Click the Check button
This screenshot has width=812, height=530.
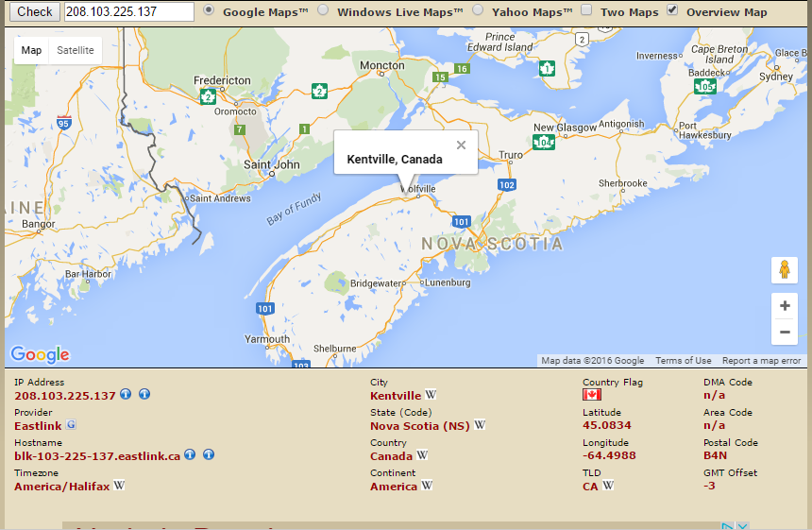(35, 11)
